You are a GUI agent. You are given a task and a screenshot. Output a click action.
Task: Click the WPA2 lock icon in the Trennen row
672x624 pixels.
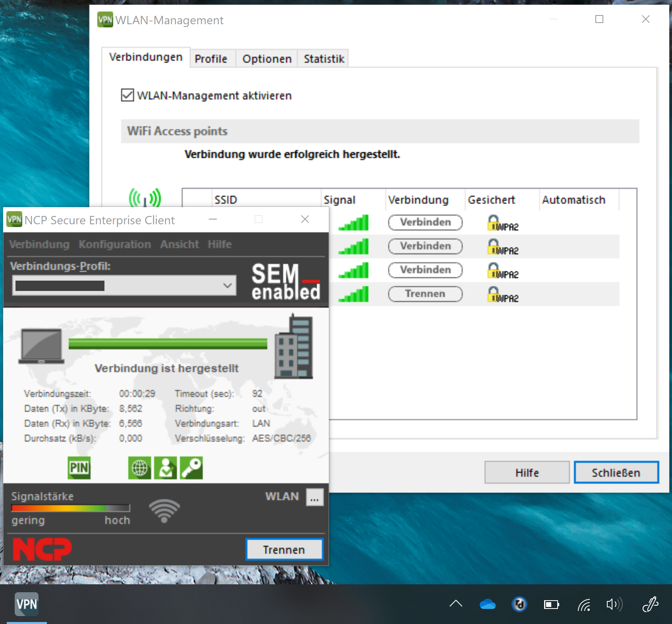tap(503, 295)
